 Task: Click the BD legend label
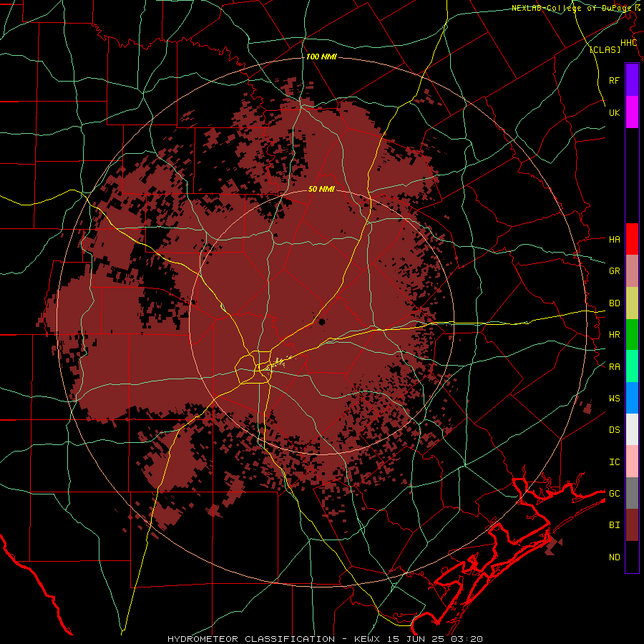pyautogui.click(x=615, y=303)
